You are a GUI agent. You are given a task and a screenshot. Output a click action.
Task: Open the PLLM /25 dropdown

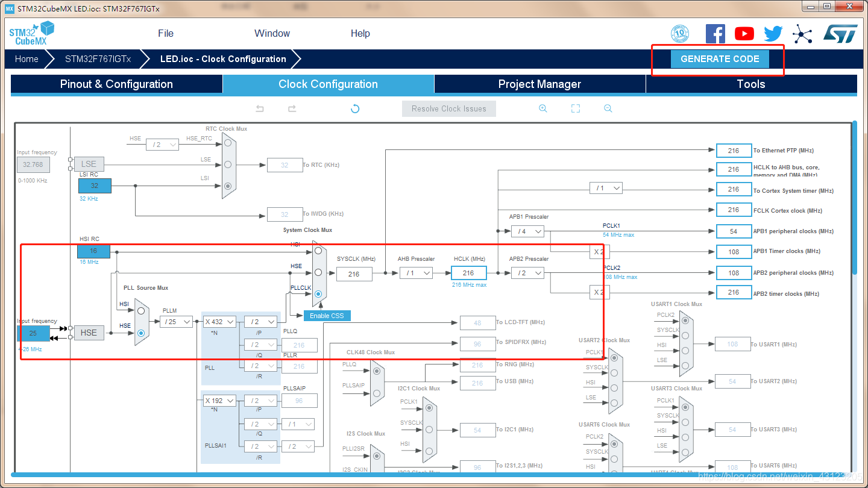pyautogui.click(x=176, y=322)
